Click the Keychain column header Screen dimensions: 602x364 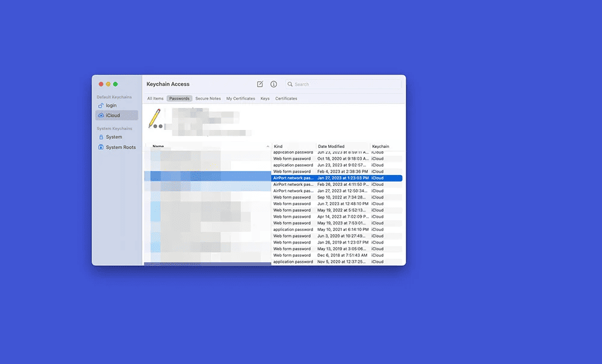tap(380, 146)
